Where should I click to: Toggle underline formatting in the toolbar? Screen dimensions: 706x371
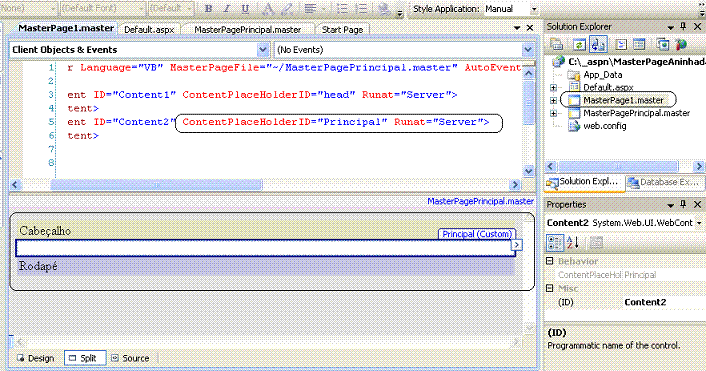(245, 9)
